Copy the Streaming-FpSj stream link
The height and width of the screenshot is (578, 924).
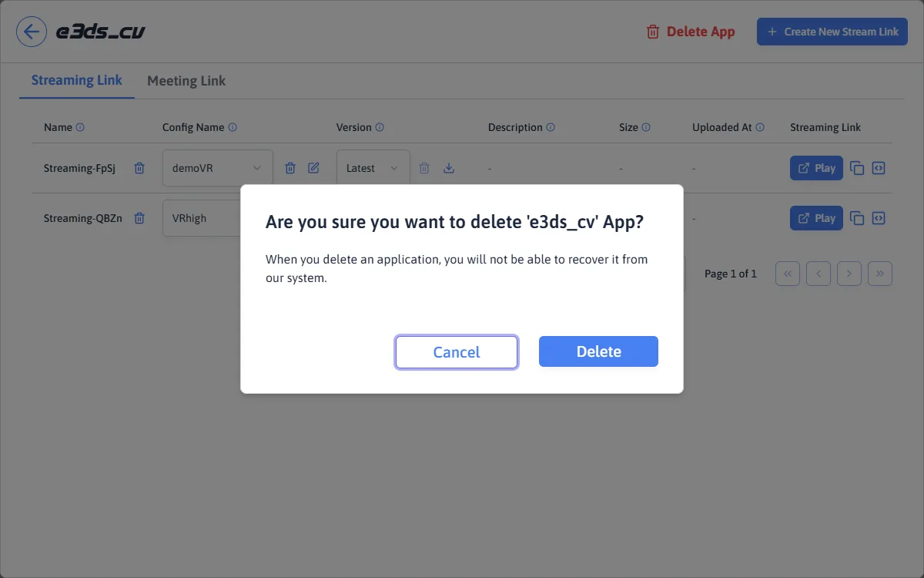click(x=857, y=168)
